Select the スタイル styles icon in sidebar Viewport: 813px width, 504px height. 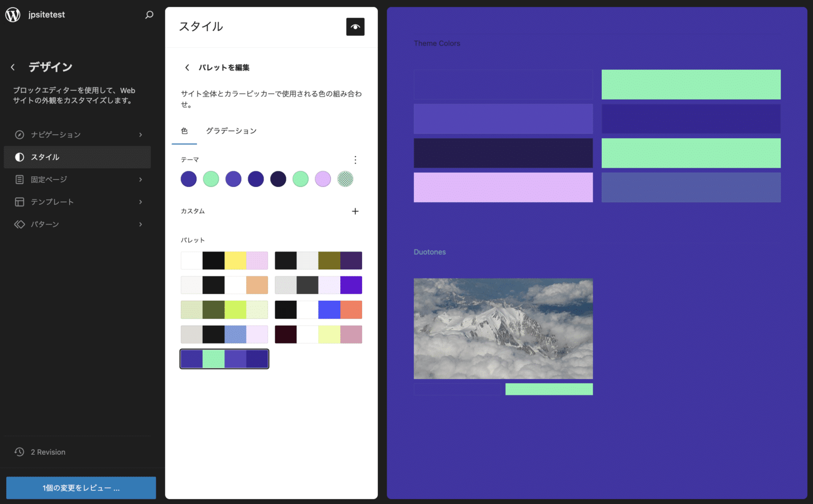coord(20,157)
